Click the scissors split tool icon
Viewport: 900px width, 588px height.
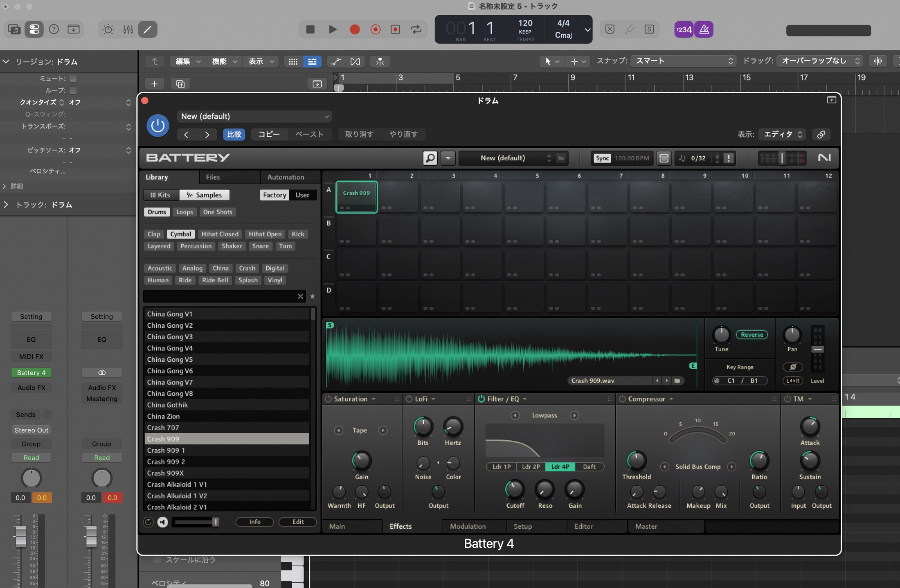[380, 61]
